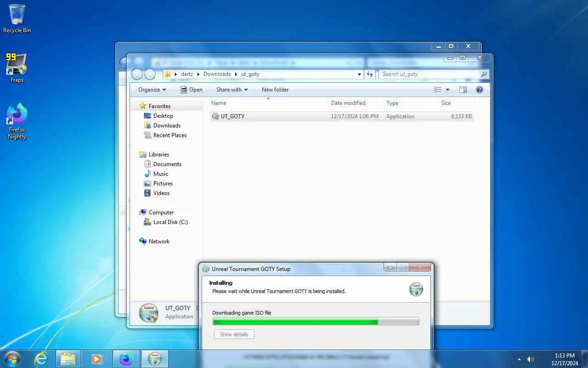Screen dimensions: 588x368
Task: Open the view options dropdown arrow
Action: [x=447, y=90]
